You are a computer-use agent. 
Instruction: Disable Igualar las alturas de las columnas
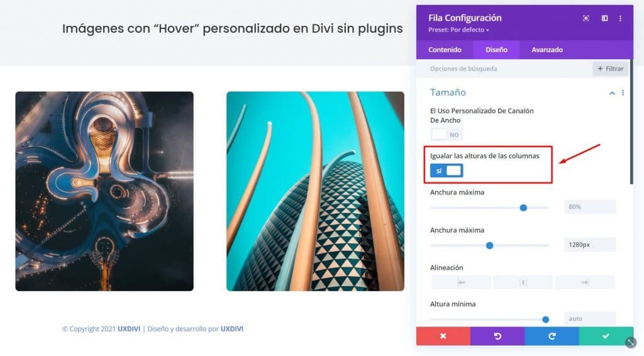(x=447, y=170)
